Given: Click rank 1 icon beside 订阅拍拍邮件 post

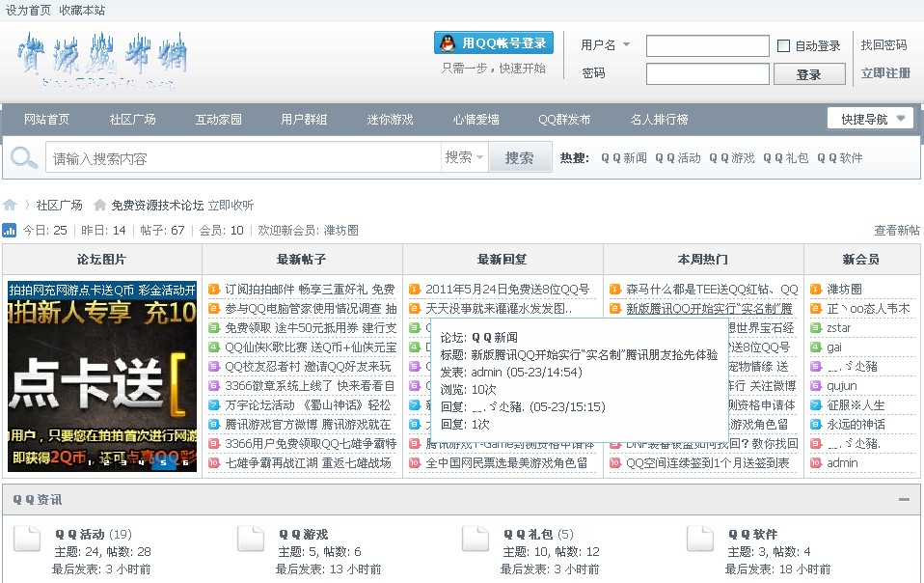Looking at the screenshot, I should point(214,290).
